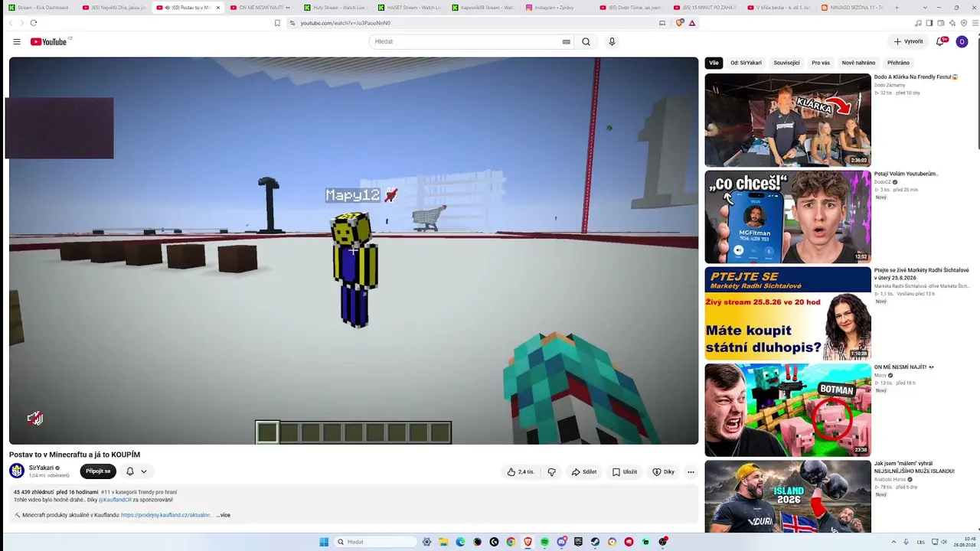Open the Windows Start menu
This screenshot has width=980, height=551.
(x=324, y=542)
